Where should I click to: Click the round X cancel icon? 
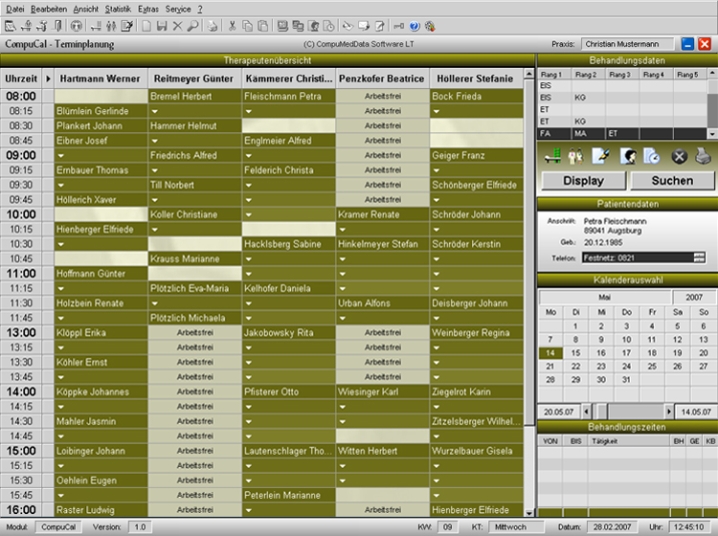(679, 155)
